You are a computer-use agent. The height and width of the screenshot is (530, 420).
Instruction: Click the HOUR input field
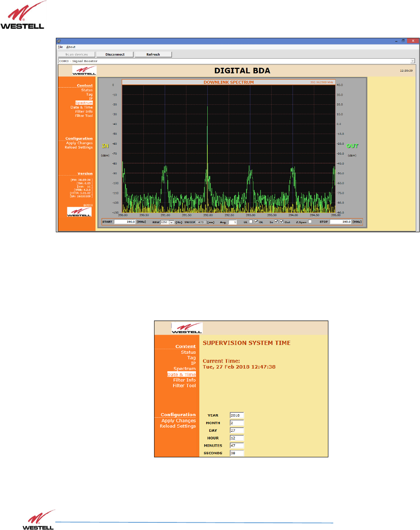pos(237,438)
